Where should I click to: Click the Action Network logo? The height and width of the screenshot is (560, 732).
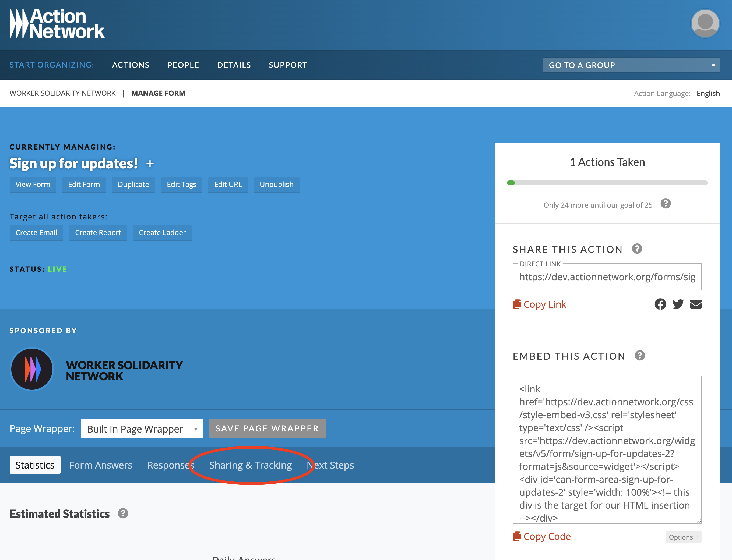[x=57, y=24]
